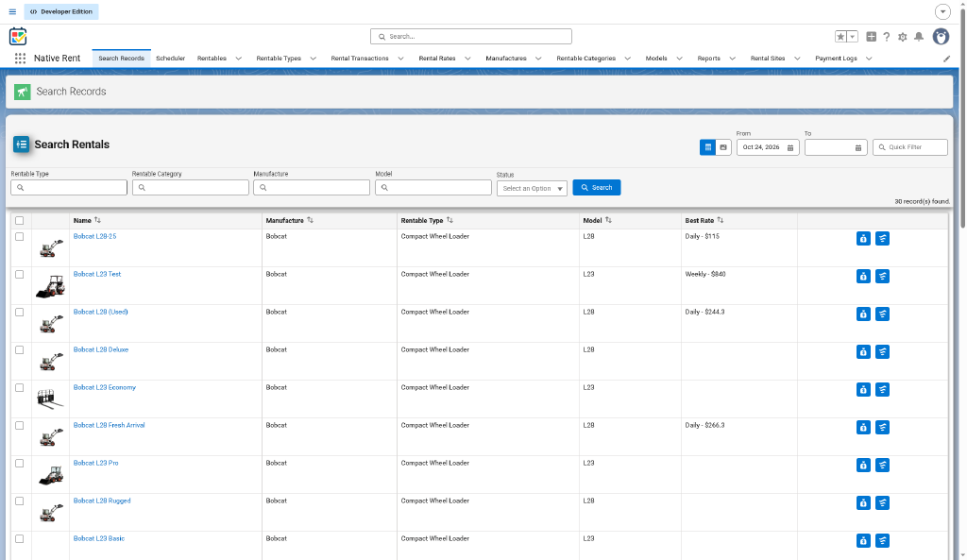Open the To date calendar icon
967x560 pixels.
click(857, 148)
